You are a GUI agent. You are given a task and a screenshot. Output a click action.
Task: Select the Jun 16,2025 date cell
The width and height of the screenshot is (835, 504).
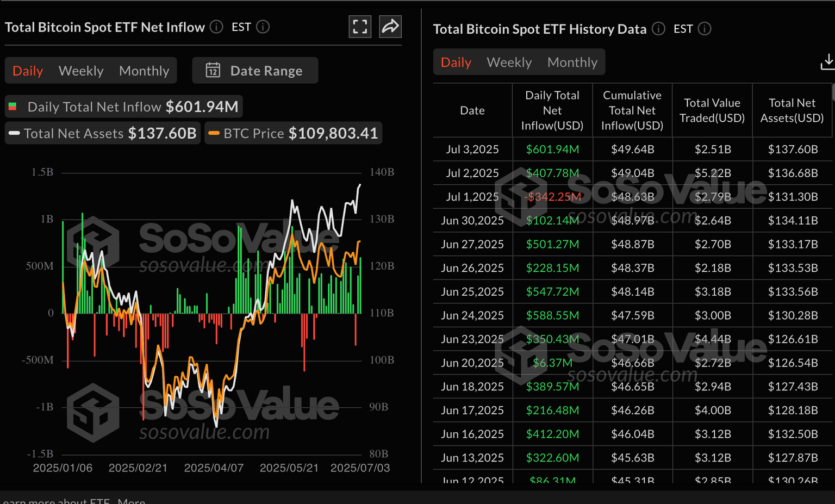pyautogui.click(x=472, y=434)
